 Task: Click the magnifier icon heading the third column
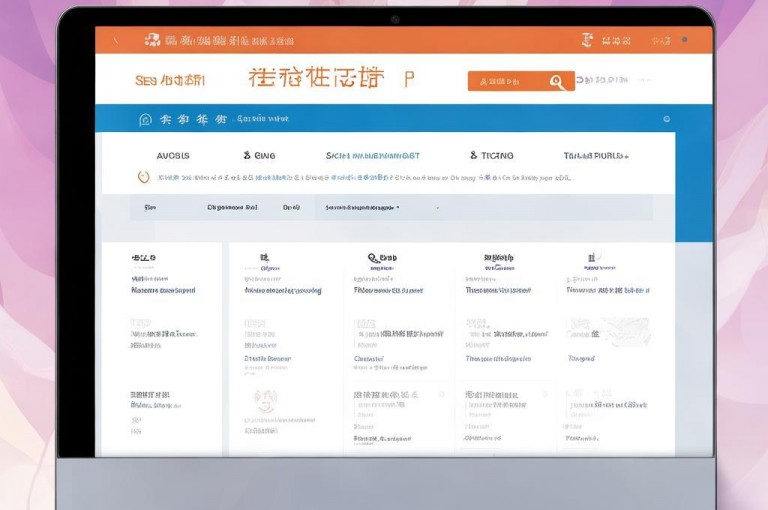(x=373, y=258)
